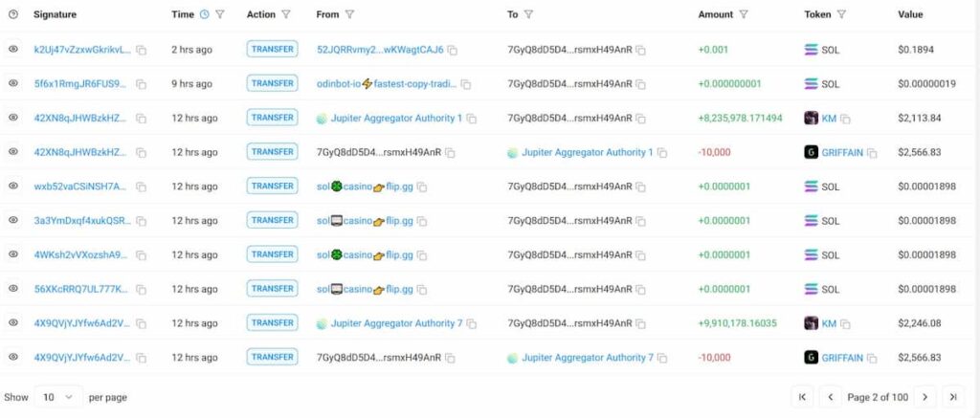The width and height of the screenshot is (980, 418).
Task: Click the eye icon for wxb52vaCSiNSH7A row
Action: (x=13, y=187)
